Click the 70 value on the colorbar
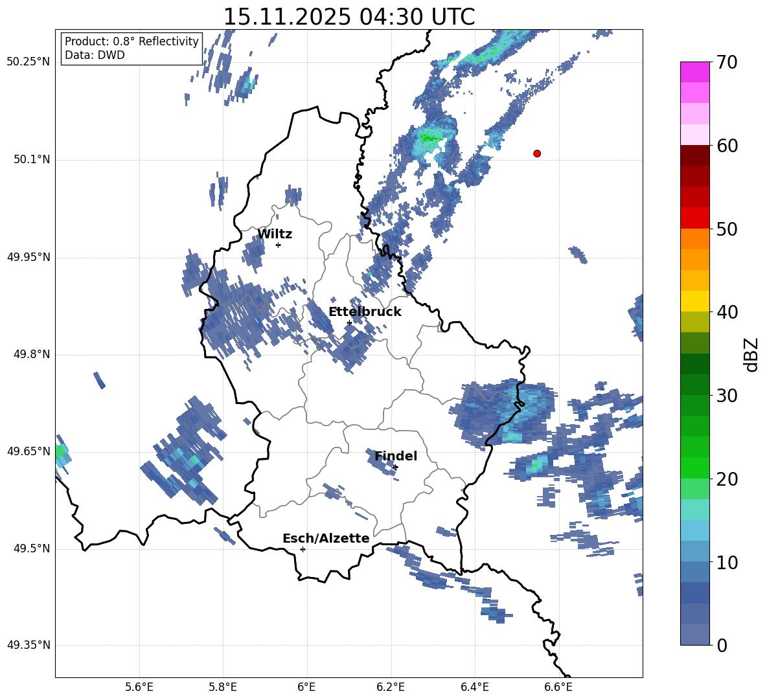 [727, 62]
